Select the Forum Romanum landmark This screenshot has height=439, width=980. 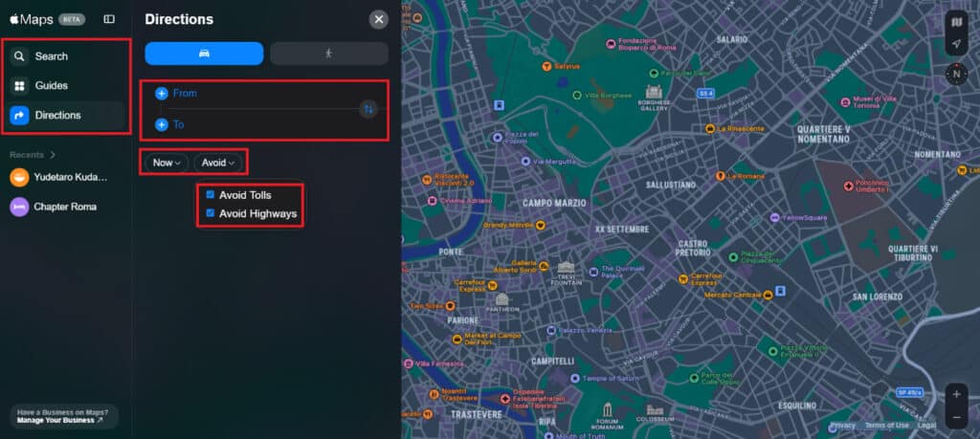[x=606, y=411]
